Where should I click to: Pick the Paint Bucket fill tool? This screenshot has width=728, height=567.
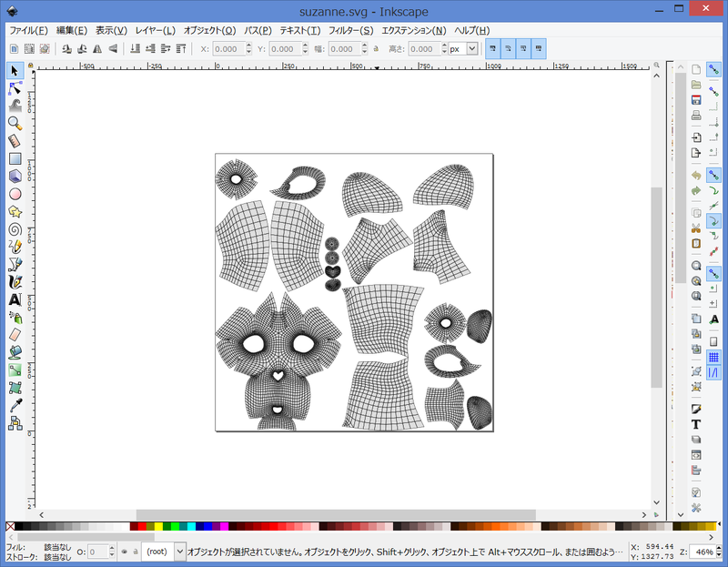point(15,352)
